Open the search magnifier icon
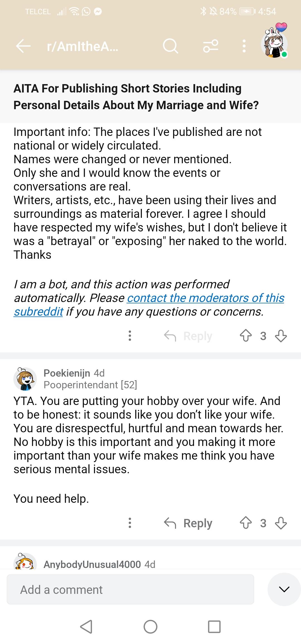This screenshot has width=301, height=644. [170, 46]
